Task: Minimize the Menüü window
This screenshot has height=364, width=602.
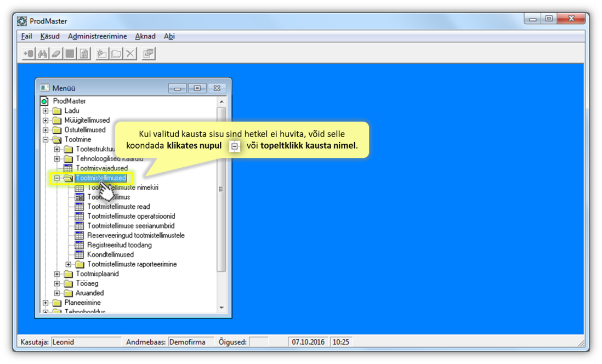Action: [178, 88]
